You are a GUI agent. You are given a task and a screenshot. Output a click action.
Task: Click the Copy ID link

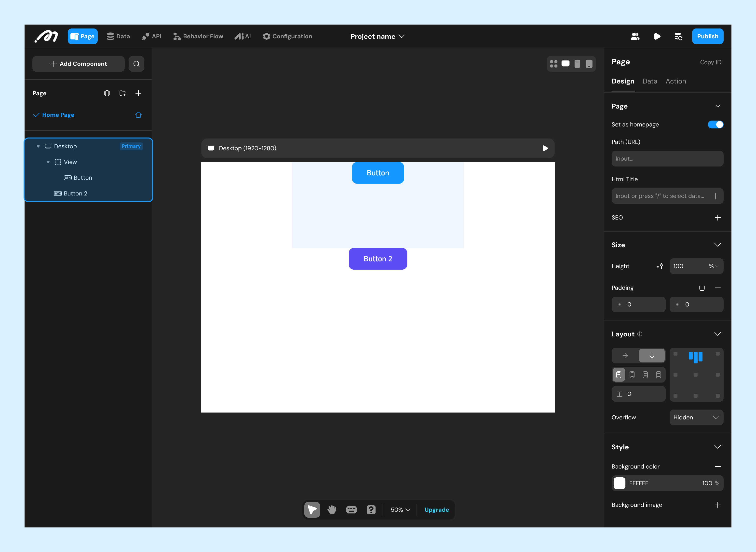(710, 62)
